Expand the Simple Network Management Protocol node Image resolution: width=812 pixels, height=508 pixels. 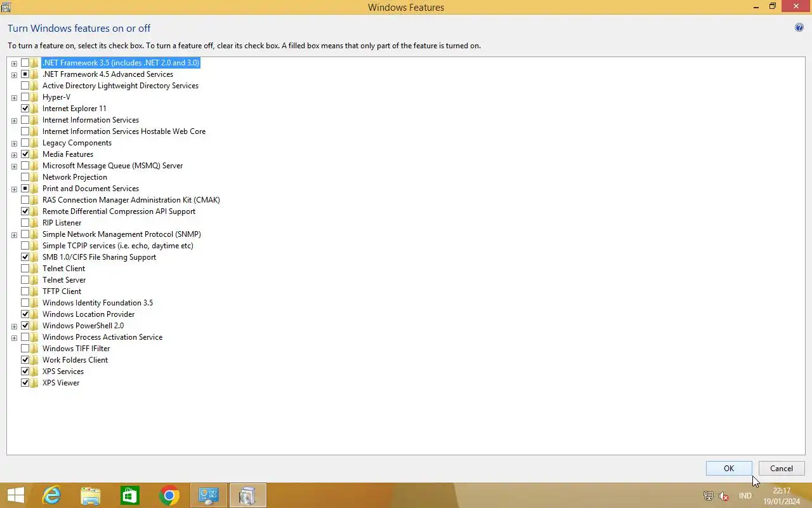(x=14, y=235)
